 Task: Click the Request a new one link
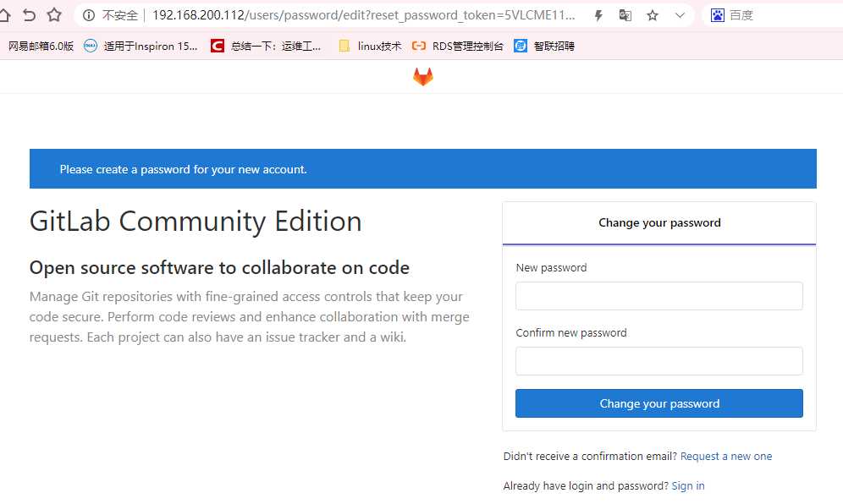click(x=726, y=456)
